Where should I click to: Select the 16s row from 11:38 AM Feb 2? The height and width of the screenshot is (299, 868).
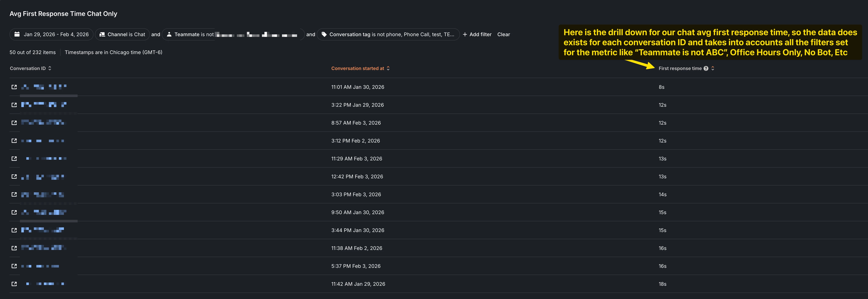[356, 248]
